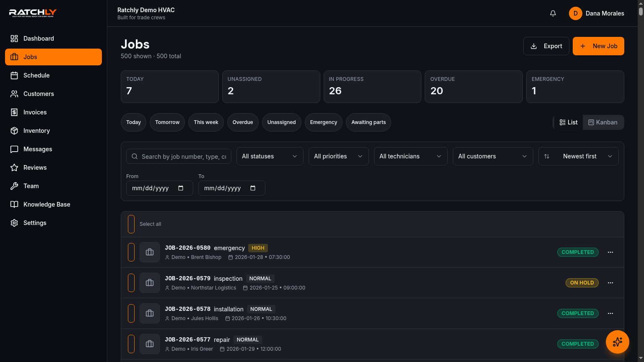Click the Messages chat icon
Image resolution: width=644 pixels, height=362 pixels.
coord(14,149)
